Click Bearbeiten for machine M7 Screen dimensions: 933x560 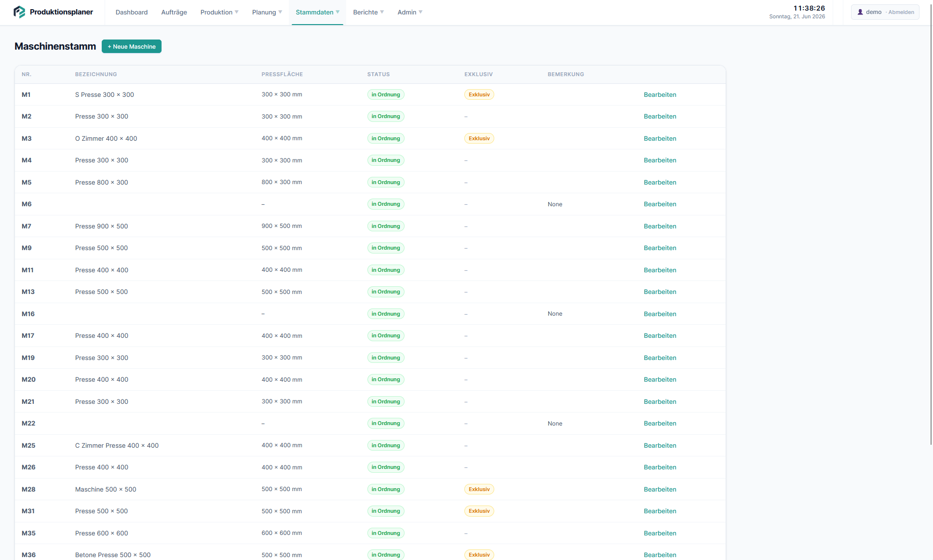(660, 226)
